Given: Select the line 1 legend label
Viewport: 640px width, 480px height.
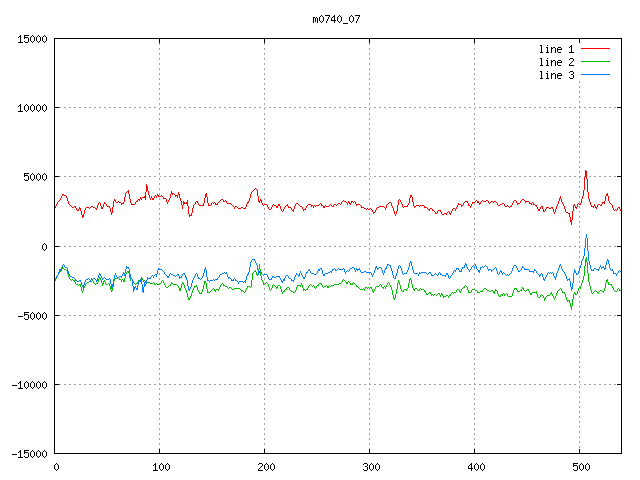Looking at the screenshot, I should [x=556, y=49].
